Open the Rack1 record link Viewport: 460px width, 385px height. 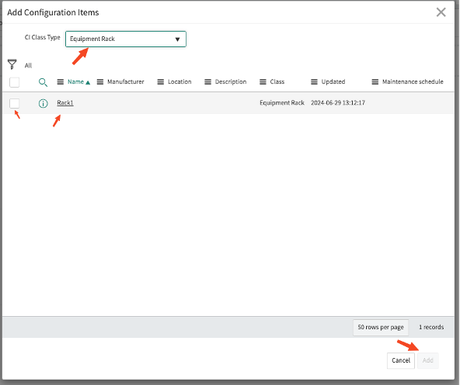(x=65, y=103)
